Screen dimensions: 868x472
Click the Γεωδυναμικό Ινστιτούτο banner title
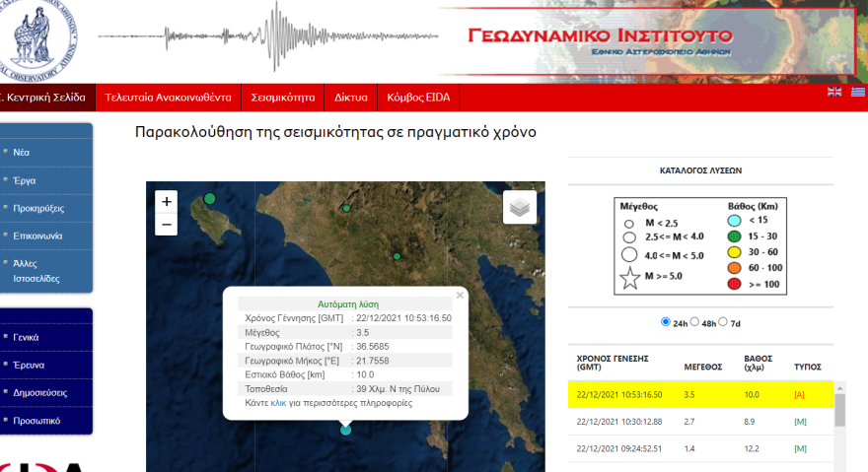(600, 36)
